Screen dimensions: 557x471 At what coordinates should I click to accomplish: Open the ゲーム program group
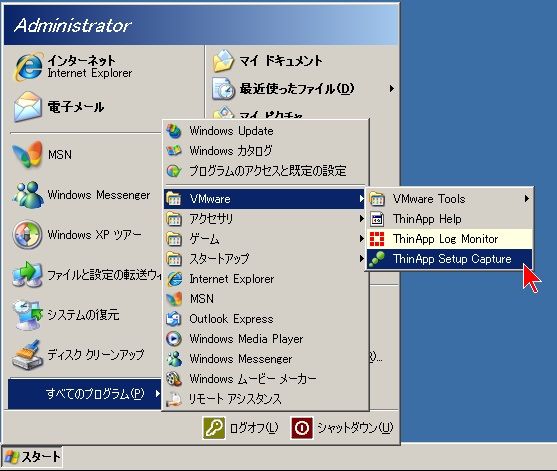pos(264,239)
